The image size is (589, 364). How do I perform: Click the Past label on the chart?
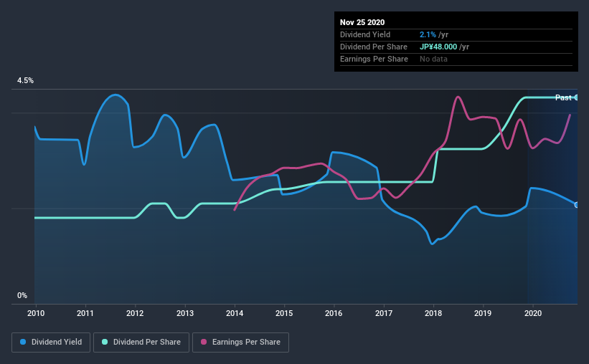[x=563, y=97]
